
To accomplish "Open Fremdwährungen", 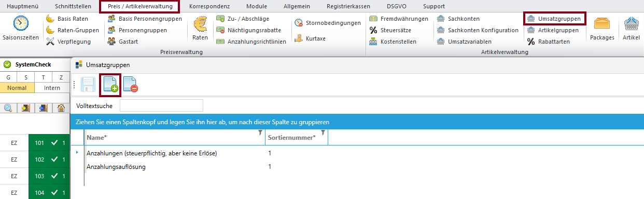I will [x=399, y=19].
